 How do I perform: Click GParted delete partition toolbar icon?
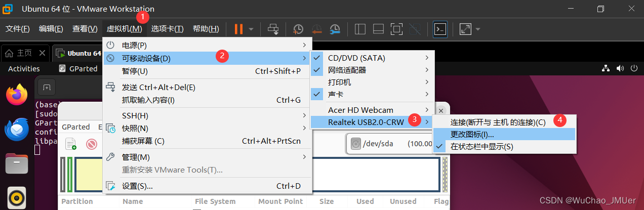coord(92,144)
